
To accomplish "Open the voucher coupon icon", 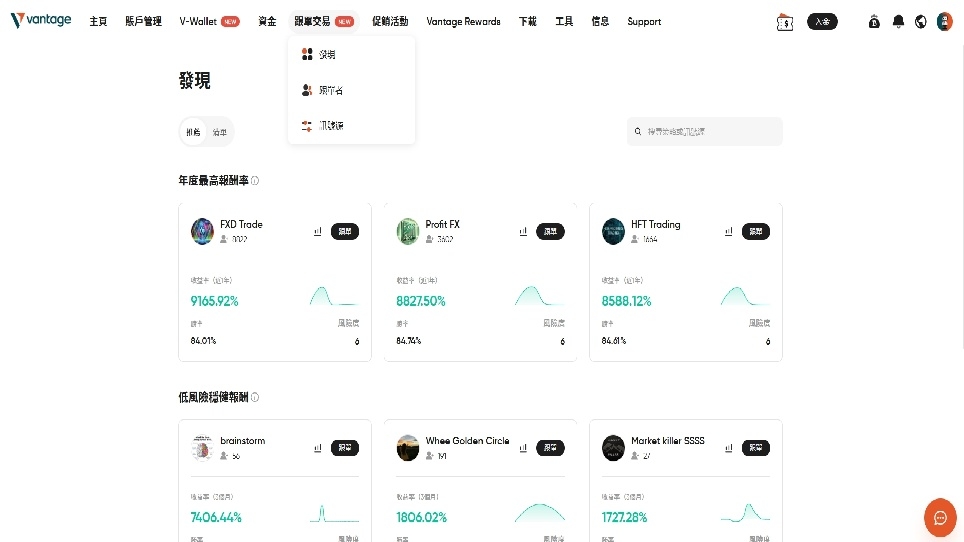I will click(784, 22).
